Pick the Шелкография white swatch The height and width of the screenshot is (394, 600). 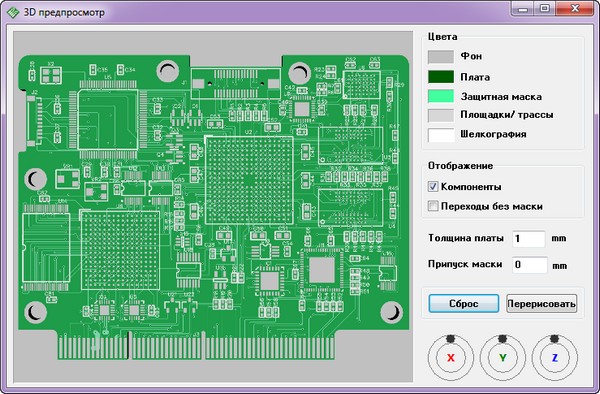pyautogui.click(x=441, y=135)
